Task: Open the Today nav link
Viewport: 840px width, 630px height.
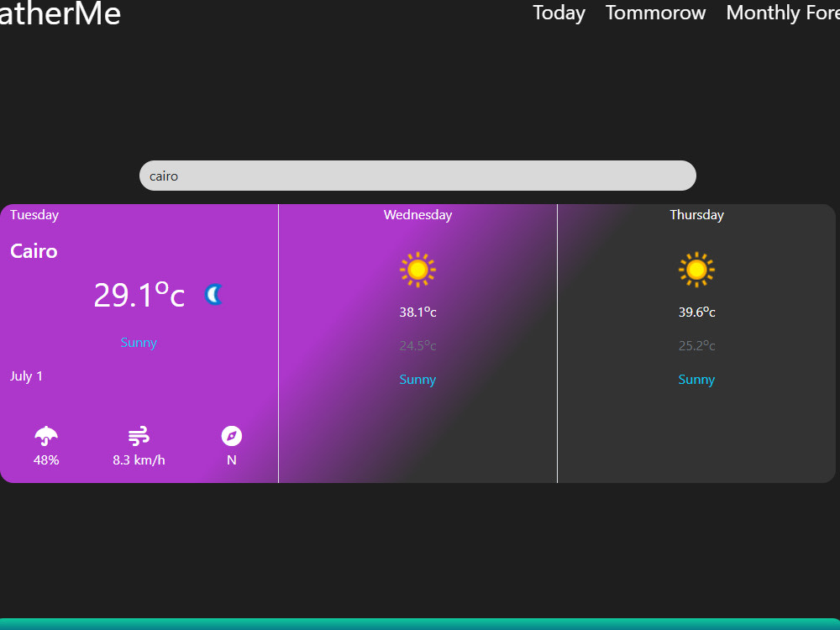Action: (x=559, y=13)
